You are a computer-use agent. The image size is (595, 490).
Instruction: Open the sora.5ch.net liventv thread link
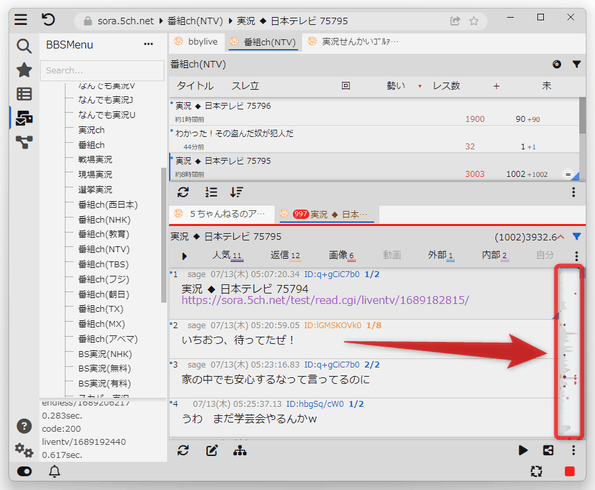tap(325, 300)
